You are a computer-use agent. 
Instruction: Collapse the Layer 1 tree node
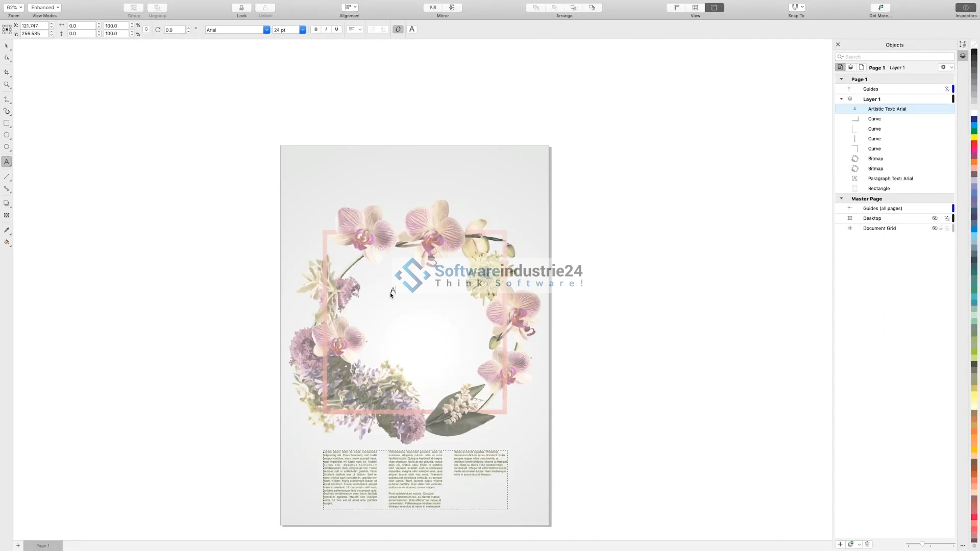coord(842,99)
